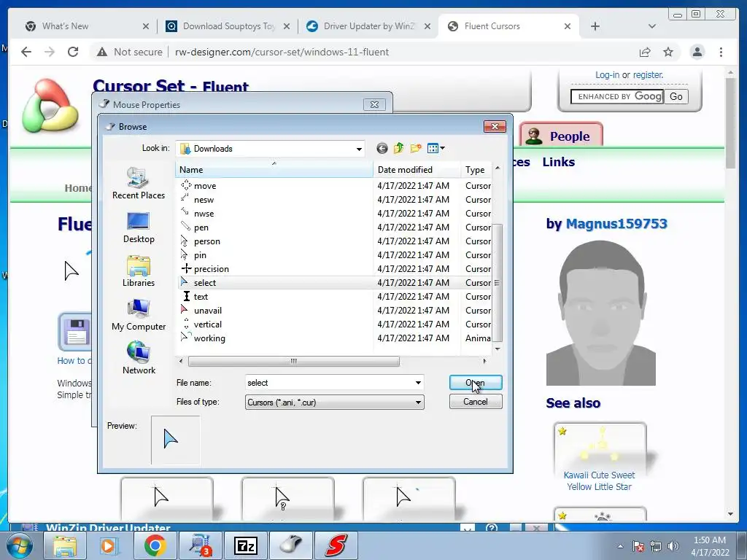This screenshot has width=747, height=560.
Task: Select the person cursor file
Action: point(206,241)
